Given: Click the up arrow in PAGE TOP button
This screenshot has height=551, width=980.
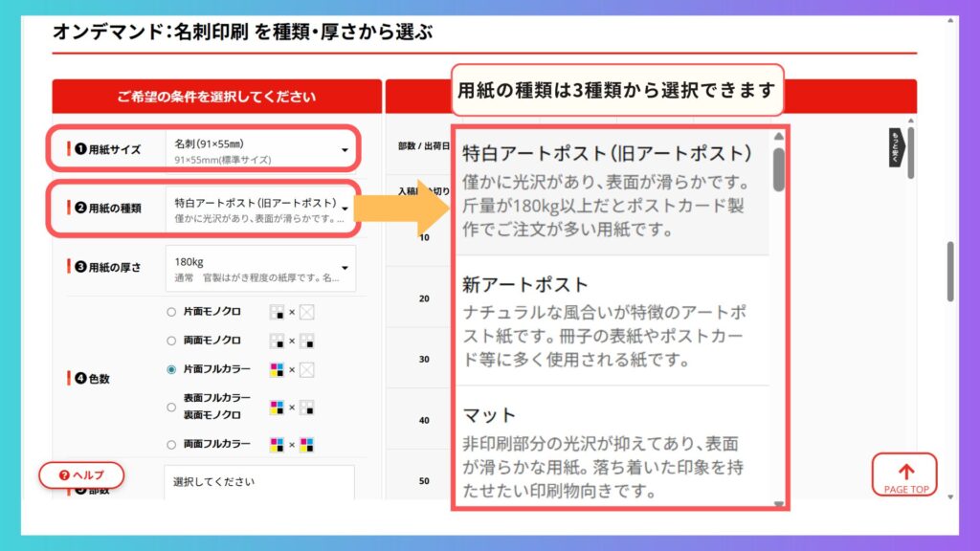Looking at the screenshot, I should click(905, 471).
